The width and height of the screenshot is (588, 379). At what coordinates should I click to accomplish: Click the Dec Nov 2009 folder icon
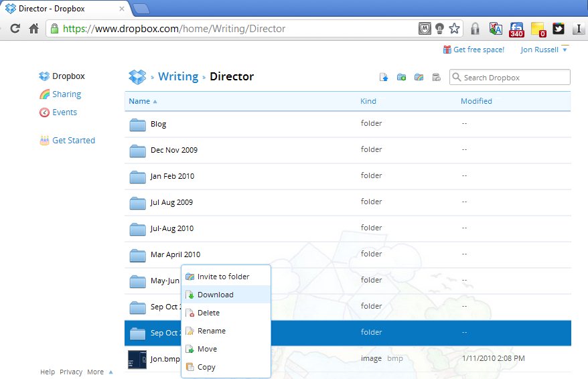tap(138, 151)
